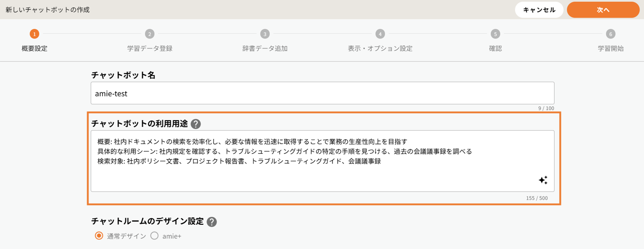Click step 5 circle 確認

[495, 34]
